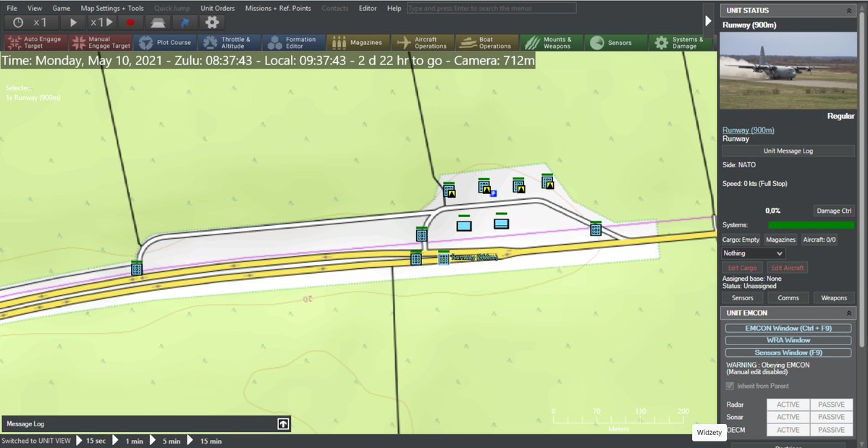The height and width of the screenshot is (448, 868).
Task: Select the left blue hangar rectangle unit
Action: tap(464, 224)
